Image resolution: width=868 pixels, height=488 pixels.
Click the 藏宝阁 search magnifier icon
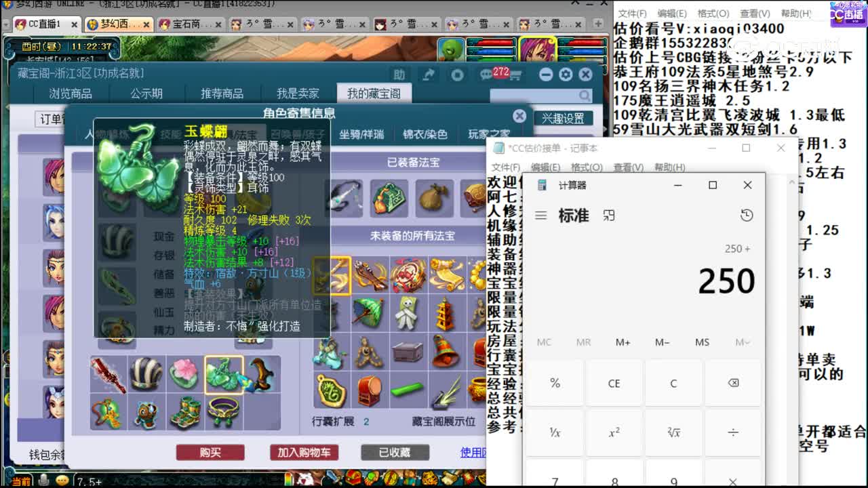click(x=585, y=96)
